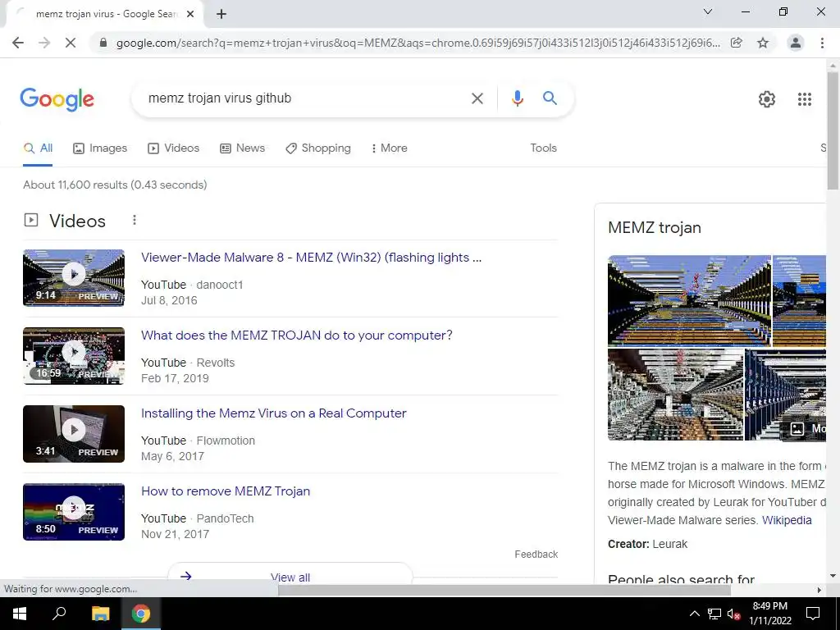
Task: Open Windows taskbar search
Action: [59, 614]
